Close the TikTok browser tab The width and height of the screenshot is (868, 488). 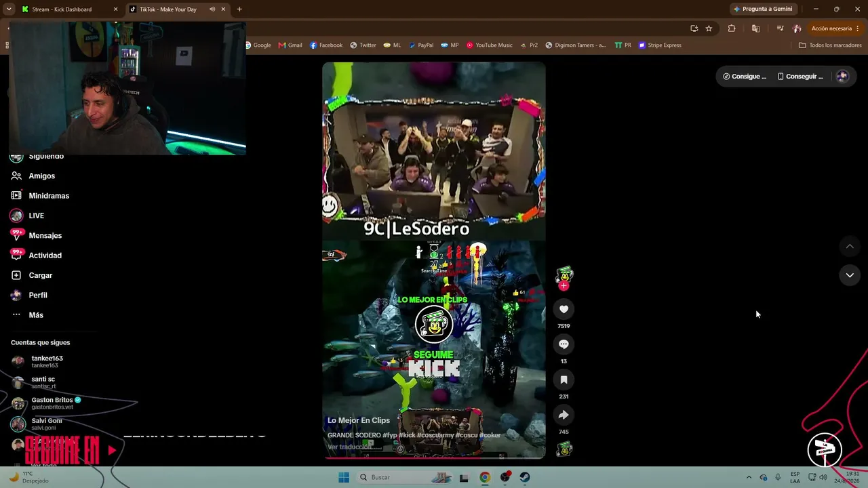pos(223,9)
